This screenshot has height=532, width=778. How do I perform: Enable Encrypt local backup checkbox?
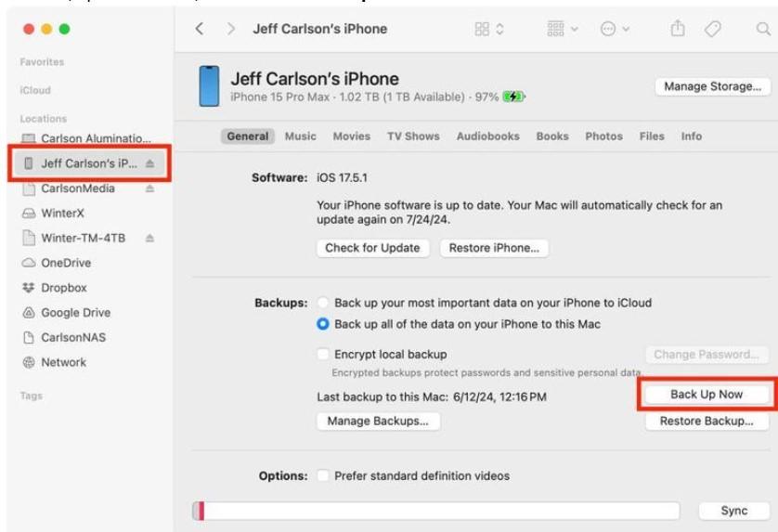click(323, 354)
